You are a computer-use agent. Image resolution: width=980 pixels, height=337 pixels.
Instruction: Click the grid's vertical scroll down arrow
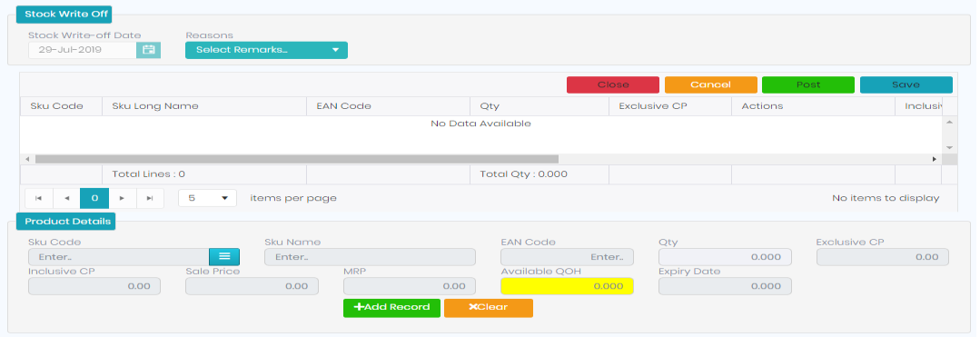pos(949,147)
